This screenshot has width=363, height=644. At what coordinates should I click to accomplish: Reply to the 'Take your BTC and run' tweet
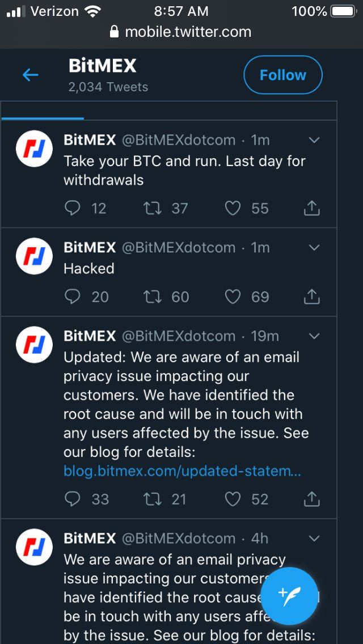73,208
